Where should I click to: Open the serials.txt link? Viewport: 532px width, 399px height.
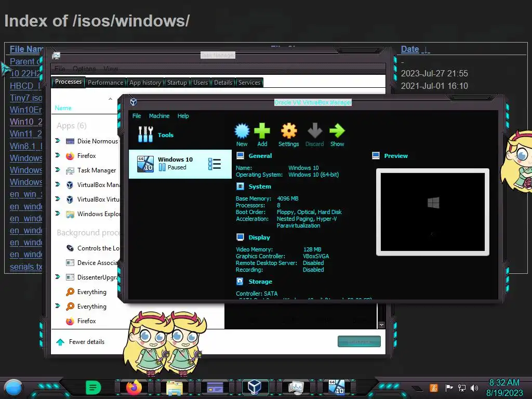coord(26,267)
